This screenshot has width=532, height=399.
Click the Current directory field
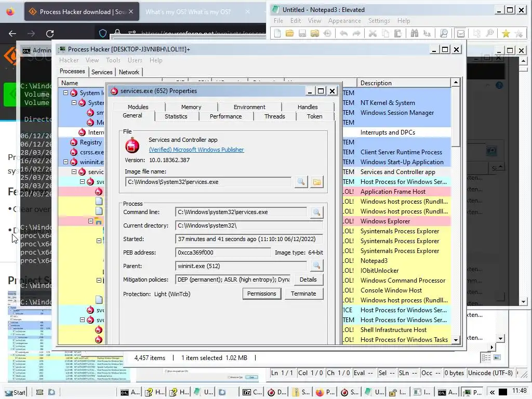tap(249, 225)
